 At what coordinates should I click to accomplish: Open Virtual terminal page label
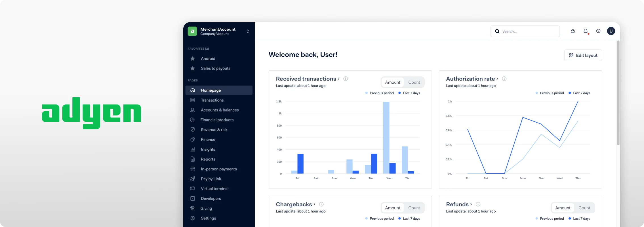coord(214,189)
